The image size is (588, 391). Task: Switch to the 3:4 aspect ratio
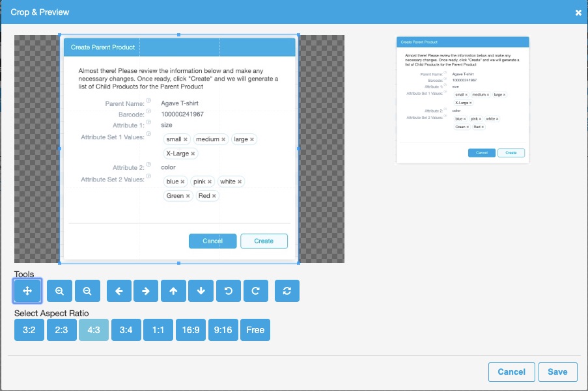pyautogui.click(x=126, y=330)
